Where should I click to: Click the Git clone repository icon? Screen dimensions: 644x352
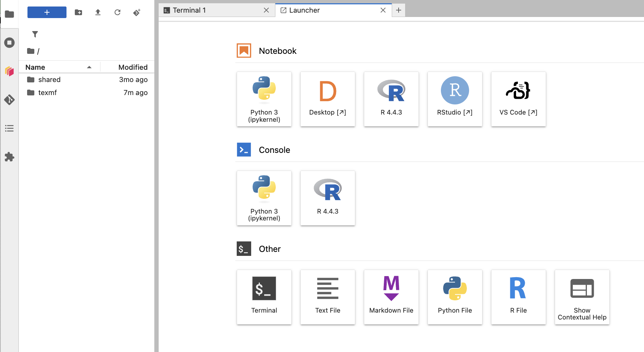click(x=137, y=12)
